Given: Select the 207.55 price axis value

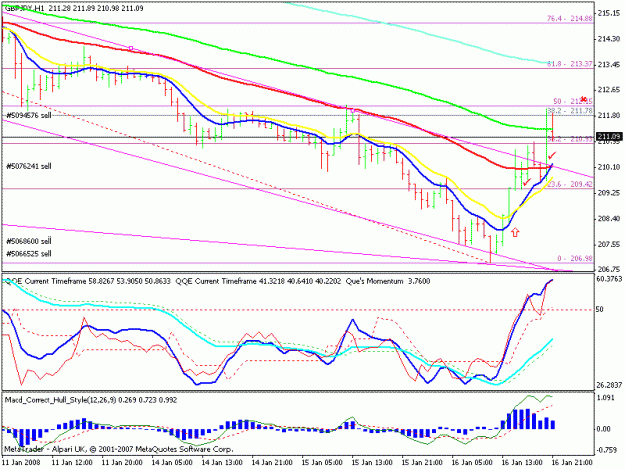Looking at the screenshot, I should click(609, 244).
